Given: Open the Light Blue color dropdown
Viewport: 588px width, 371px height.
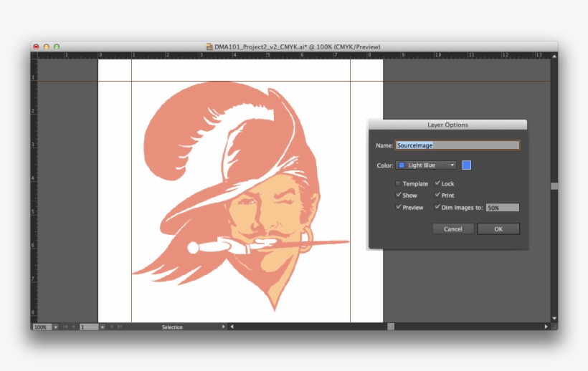Looking at the screenshot, I should coord(426,165).
